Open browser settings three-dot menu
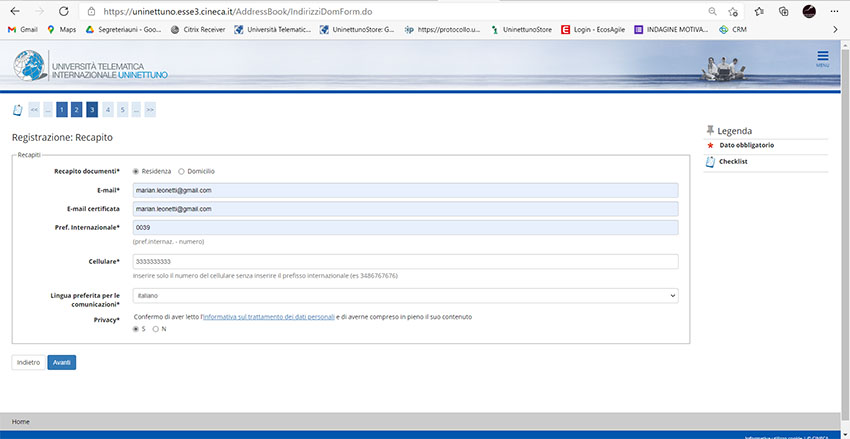Image resolution: width=850 pixels, height=439 pixels. 835,11
